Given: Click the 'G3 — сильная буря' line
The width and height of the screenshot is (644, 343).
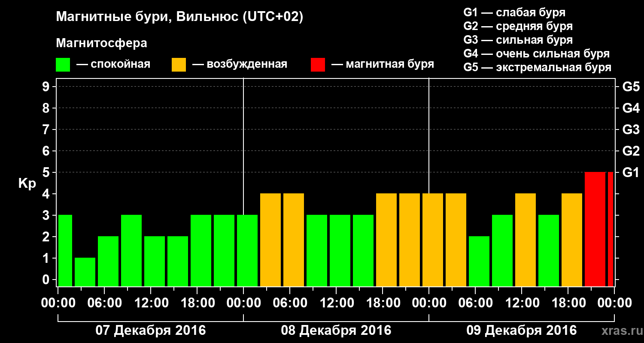Looking at the screenshot, I should (x=518, y=40).
